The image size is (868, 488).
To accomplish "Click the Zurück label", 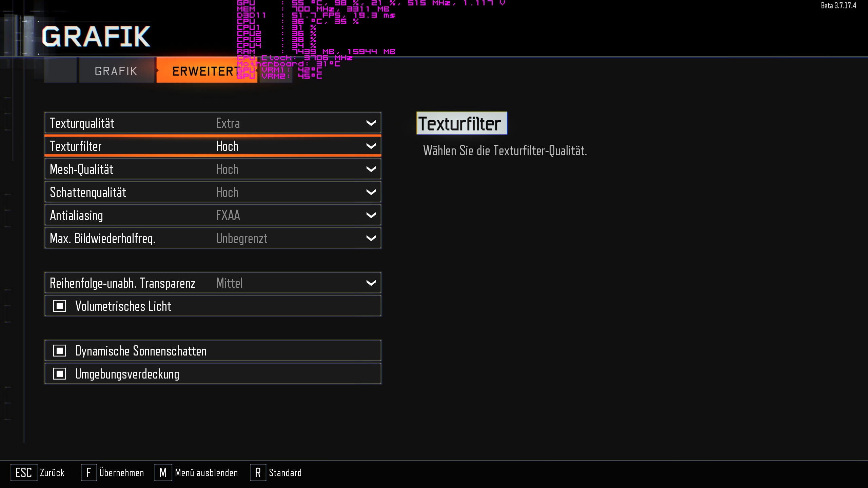I will (52, 472).
